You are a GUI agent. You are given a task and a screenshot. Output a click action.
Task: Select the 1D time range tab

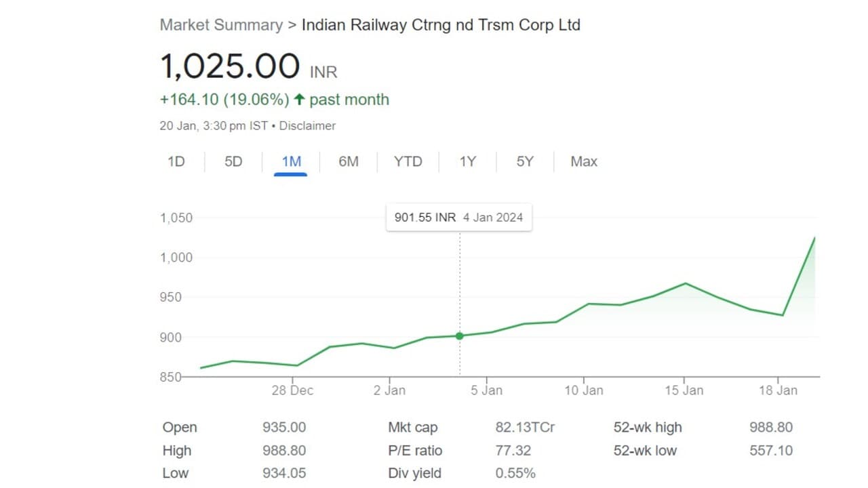pos(176,161)
